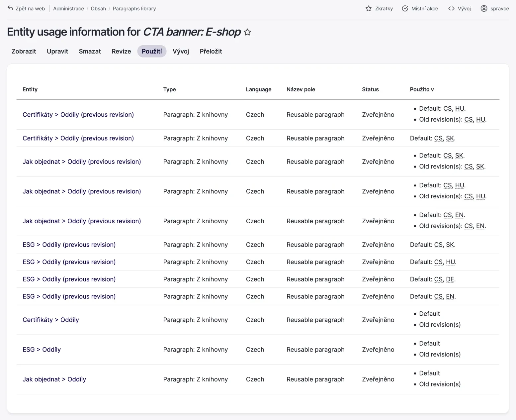The width and height of the screenshot is (516, 420).
Task: Go to Administrace in the breadcrumb
Action: [x=68, y=9]
